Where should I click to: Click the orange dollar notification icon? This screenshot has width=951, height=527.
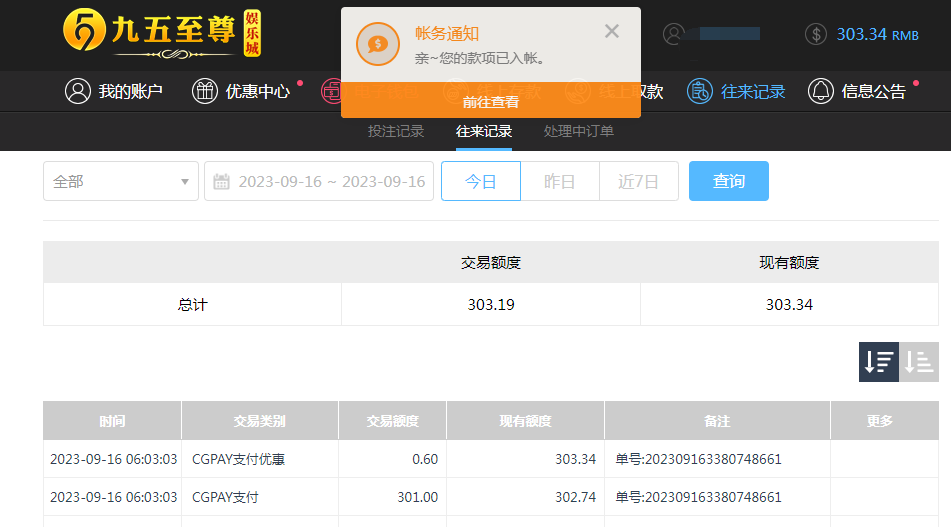pyautogui.click(x=377, y=44)
